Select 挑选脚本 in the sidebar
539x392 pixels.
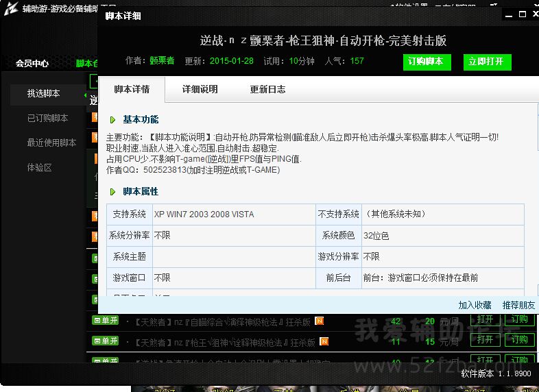tap(44, 93)
